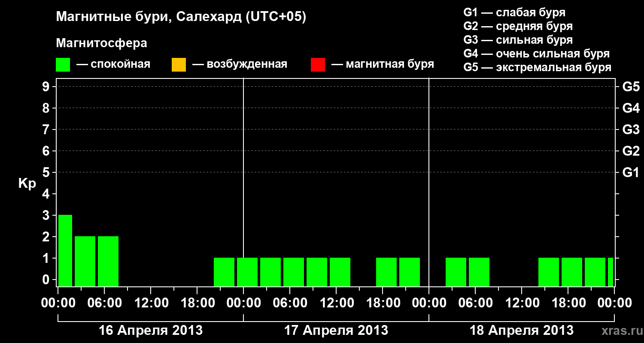The height and width of the screenshot is (343, 644).
Task: Click the 'G5 — экстремальная буря' legend line
Action: pyautogui.click(x=537, y=67)
